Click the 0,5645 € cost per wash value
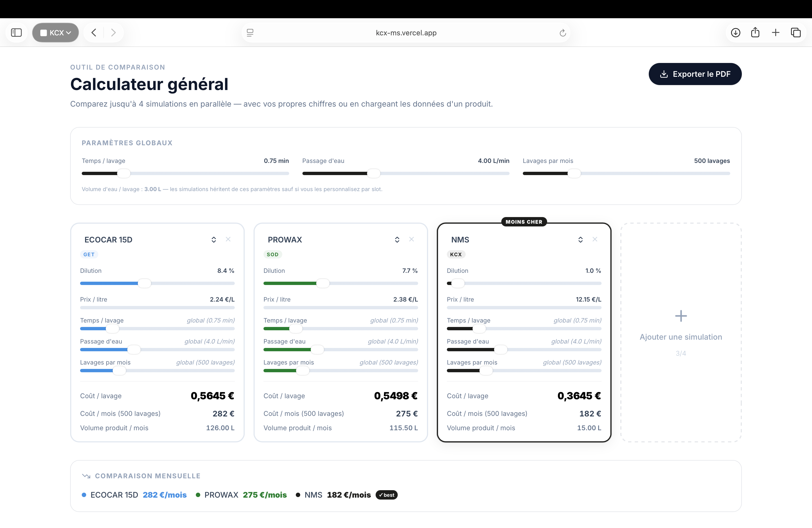 (x=213, y=396)
